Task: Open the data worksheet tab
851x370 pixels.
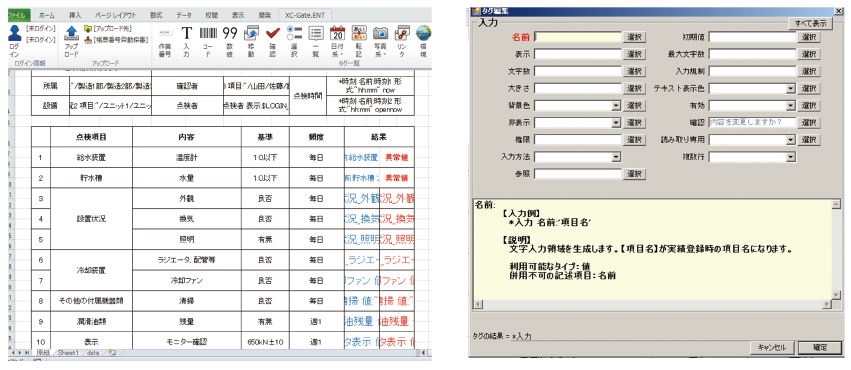Action: coord(93,353)
